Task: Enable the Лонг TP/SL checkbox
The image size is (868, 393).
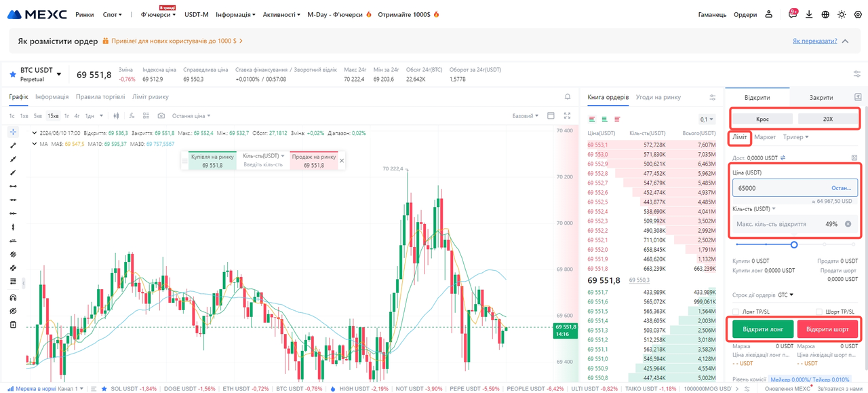Action: pos(736,312)
